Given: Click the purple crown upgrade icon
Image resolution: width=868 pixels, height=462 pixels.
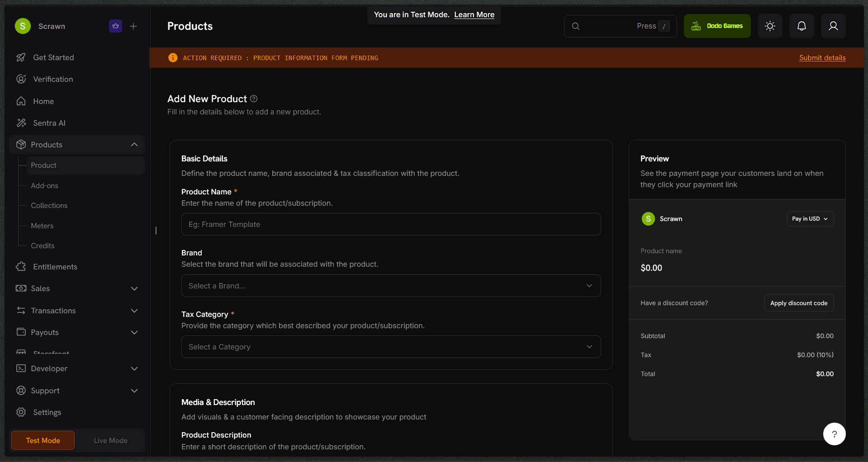Looking at the screenshot, I should [115, 26].
